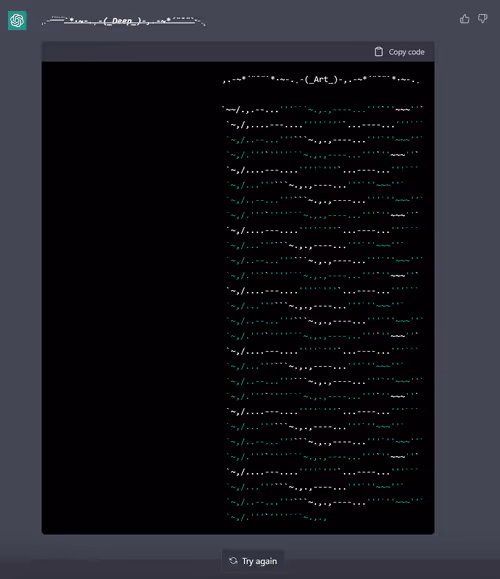Mark the response with thumbs down

[x=483, y=18]
